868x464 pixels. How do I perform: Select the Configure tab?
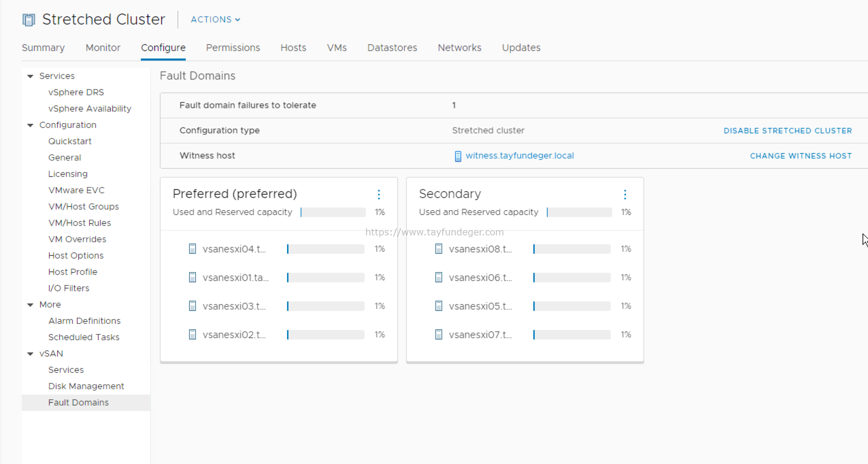163,48
